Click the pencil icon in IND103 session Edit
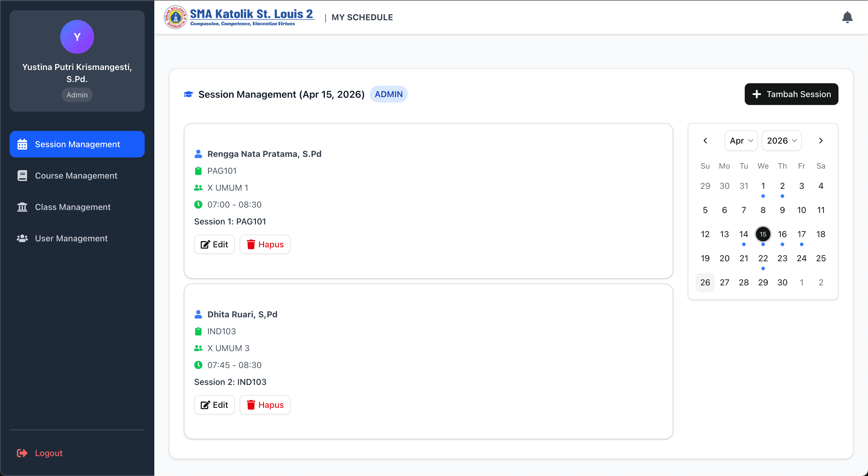 click(x=205, y=405)
